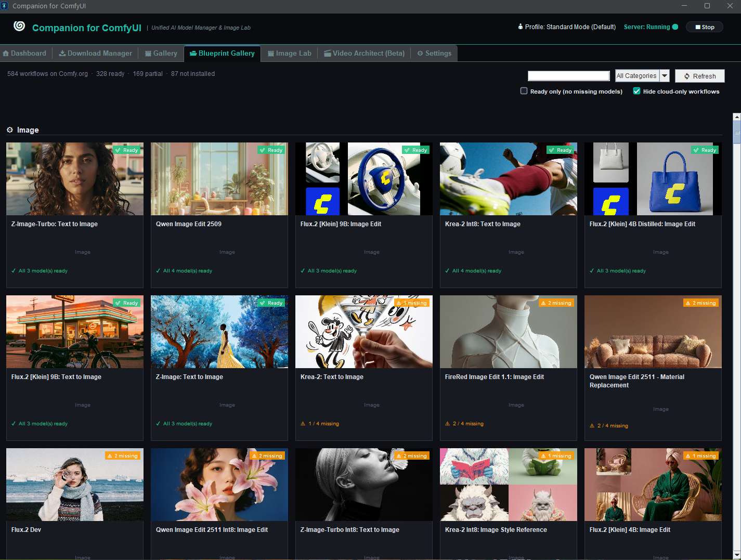
Task: Click the Ready badge on Qwen Image Edit 2509
Action: click(x=271, y=150)
